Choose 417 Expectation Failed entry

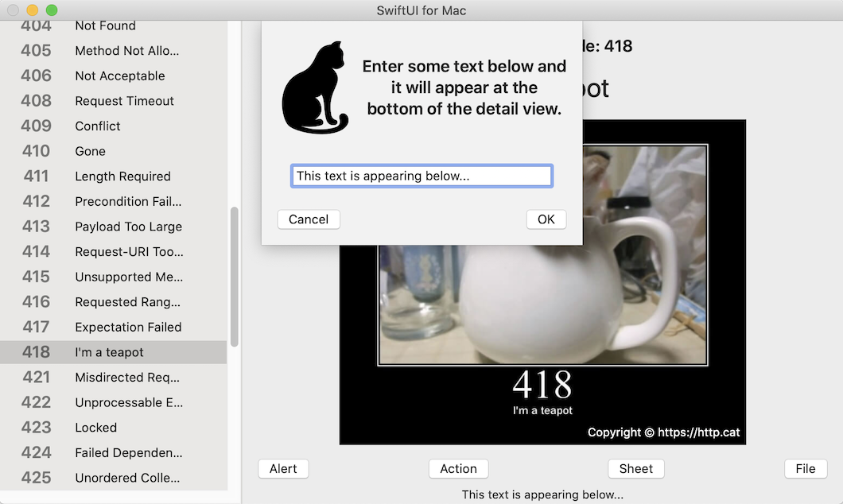tap(113, 327)
